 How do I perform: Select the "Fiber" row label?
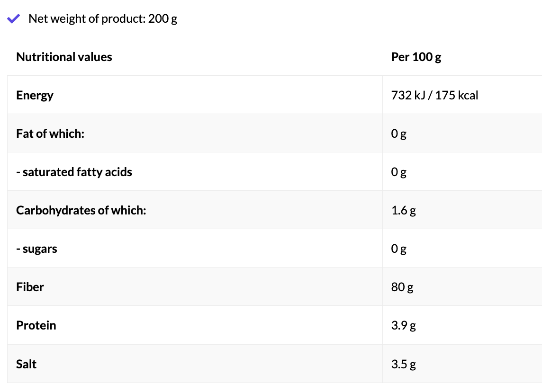coord(30,287)
